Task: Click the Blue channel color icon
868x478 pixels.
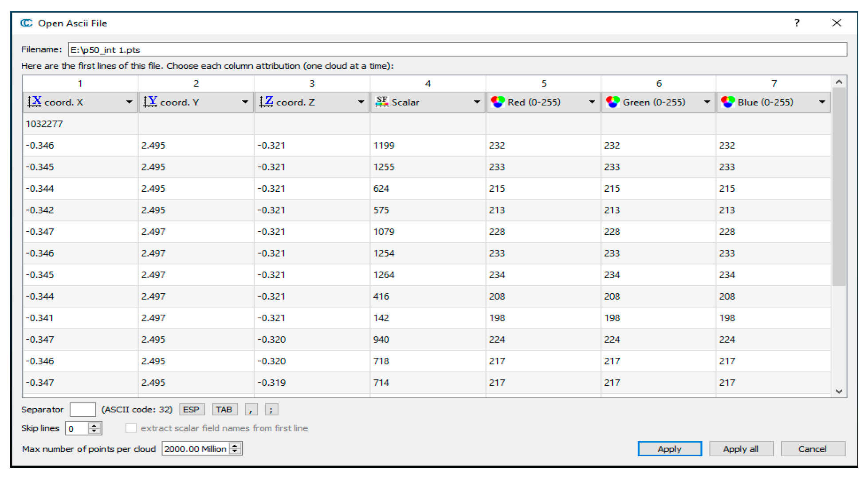Action: point(728,102)
